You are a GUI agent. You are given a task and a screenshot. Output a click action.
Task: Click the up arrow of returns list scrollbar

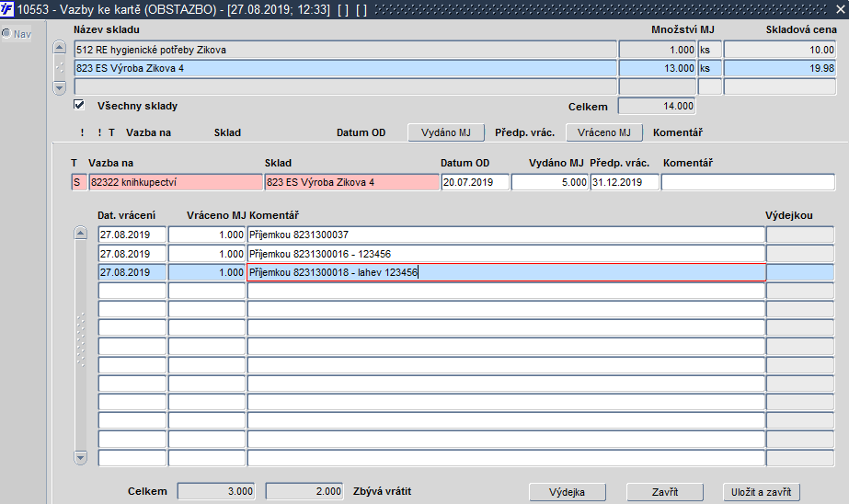(x=80, y=234)
